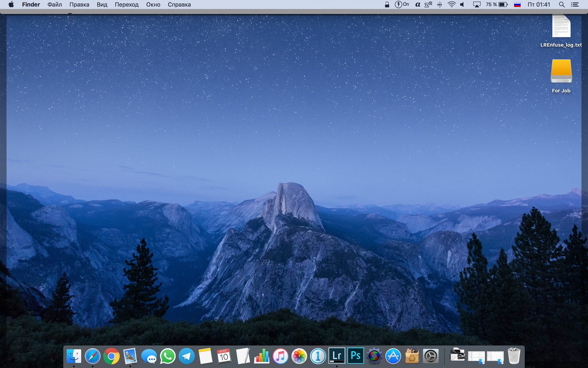Toggle the Bluetooth menu bar icon
Viewport: 588px width, 368px height.
click(439, 5)
